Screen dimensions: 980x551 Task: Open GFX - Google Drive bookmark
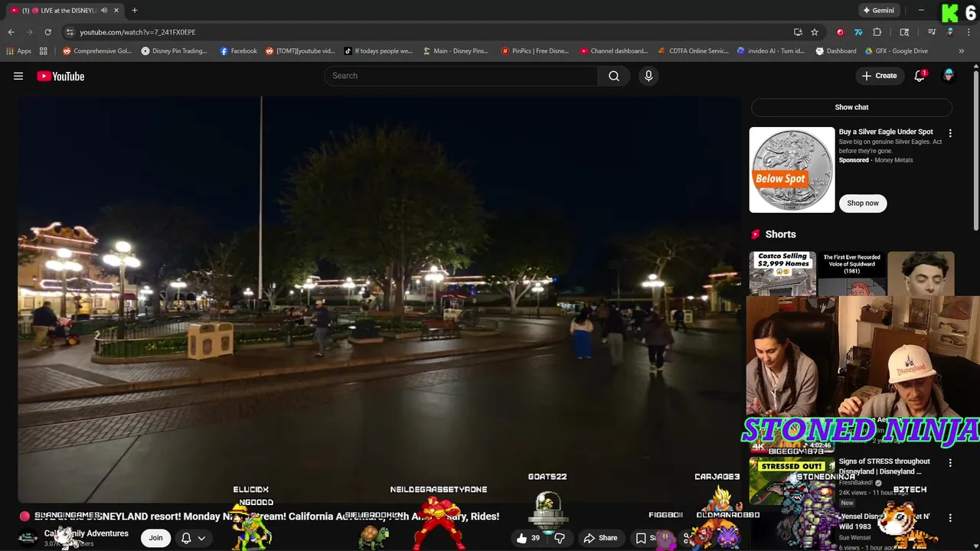tap(896, 51)
